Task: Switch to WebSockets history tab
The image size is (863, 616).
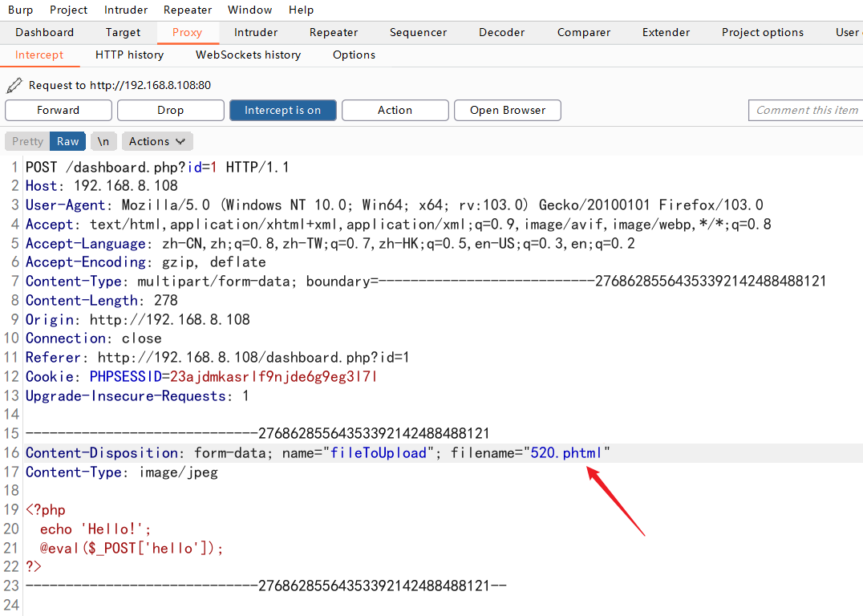Action: (248, 55)
